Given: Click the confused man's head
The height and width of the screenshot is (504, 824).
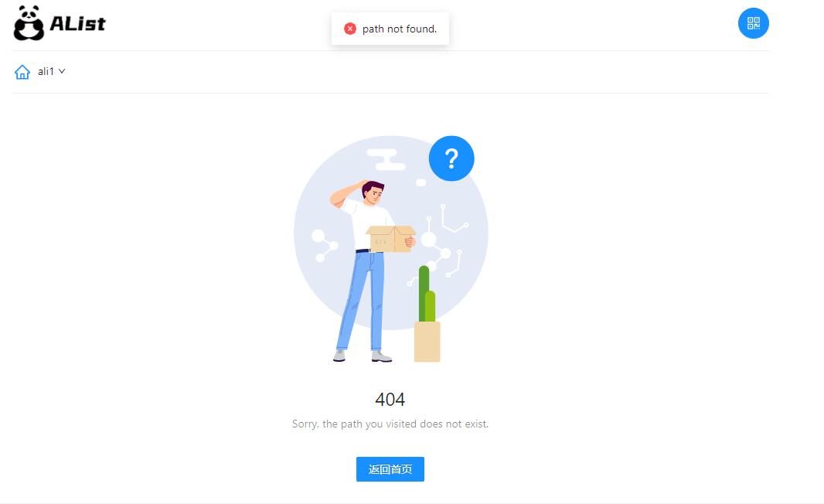Looking at the screenshot, I should coord(373,192).
